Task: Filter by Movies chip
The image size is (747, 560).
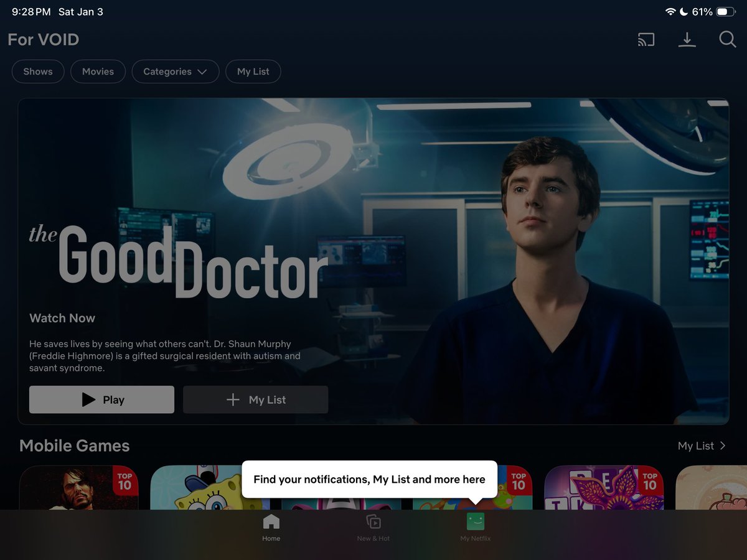Action: [98, 72]
